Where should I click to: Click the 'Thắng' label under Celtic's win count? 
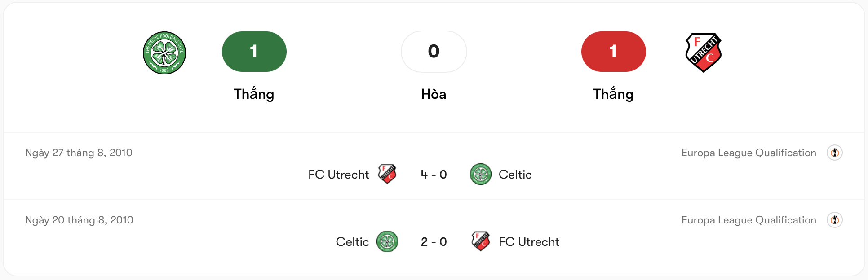click(x=254, y=94)
